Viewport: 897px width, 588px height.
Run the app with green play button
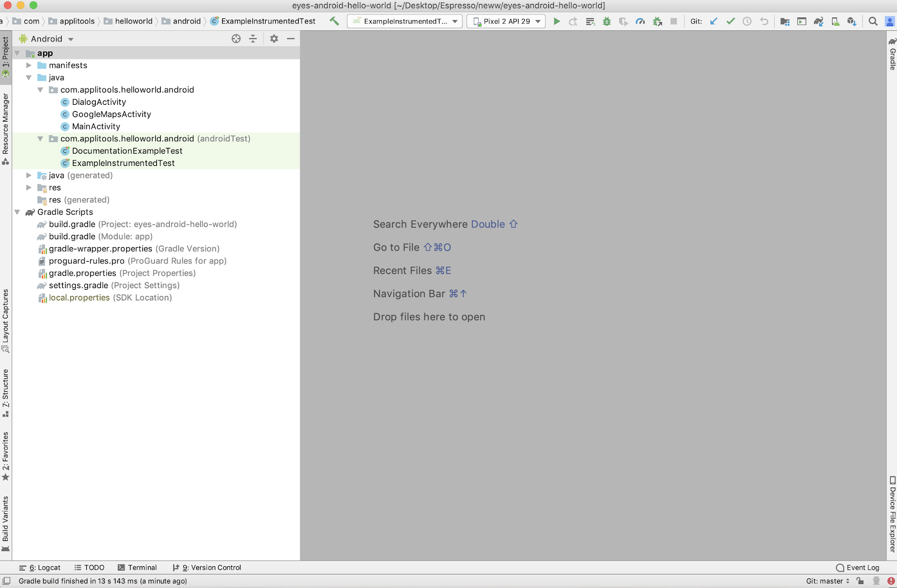click(x=557, y=21)
